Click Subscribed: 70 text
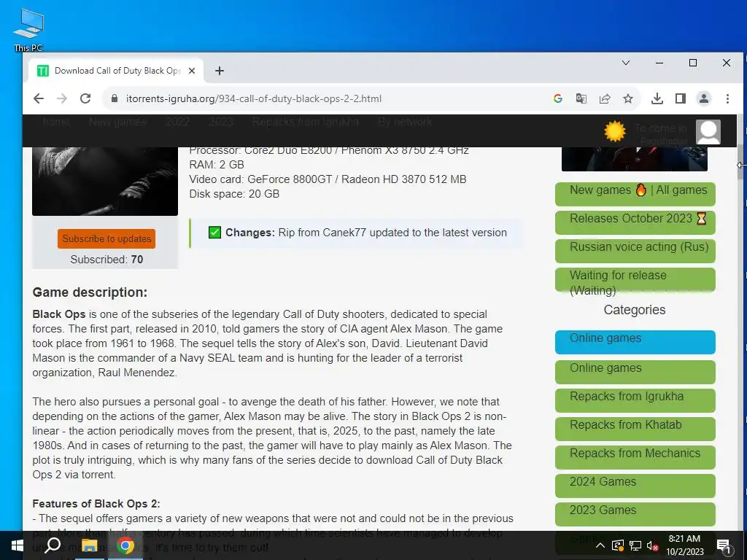 click(x=107, y=260)
